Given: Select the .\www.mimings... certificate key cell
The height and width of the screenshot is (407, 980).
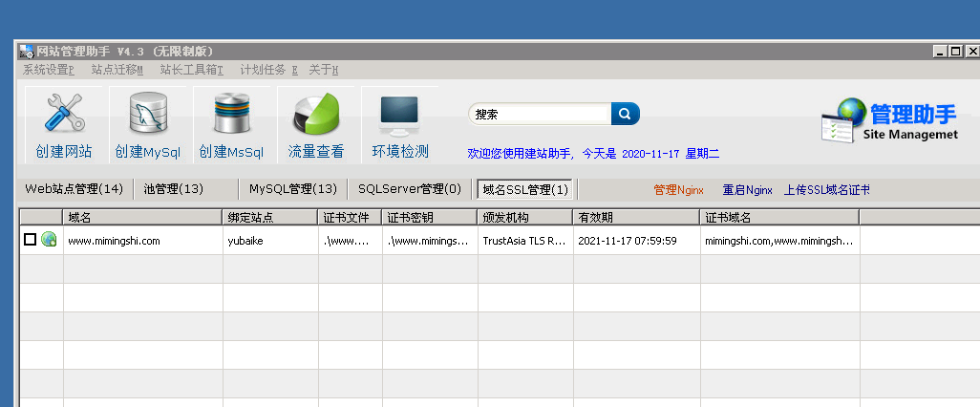Looking at the screenshot, I should 428,241.
